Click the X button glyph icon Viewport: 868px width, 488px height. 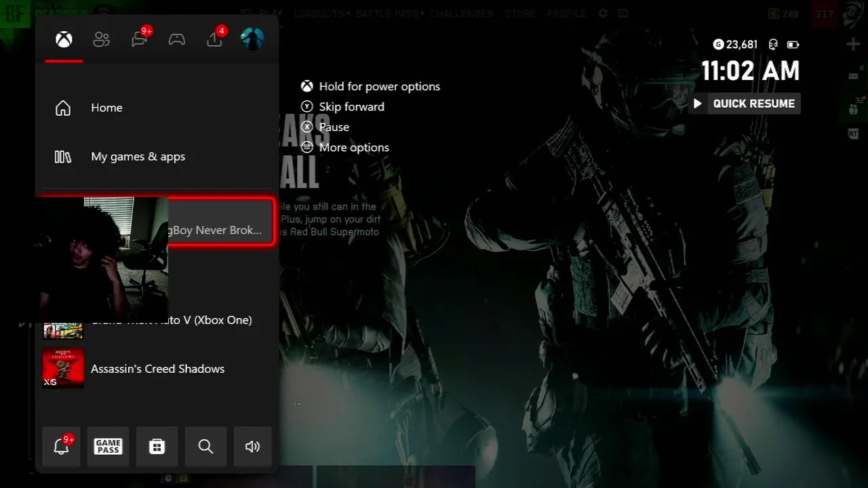point(307,127)
